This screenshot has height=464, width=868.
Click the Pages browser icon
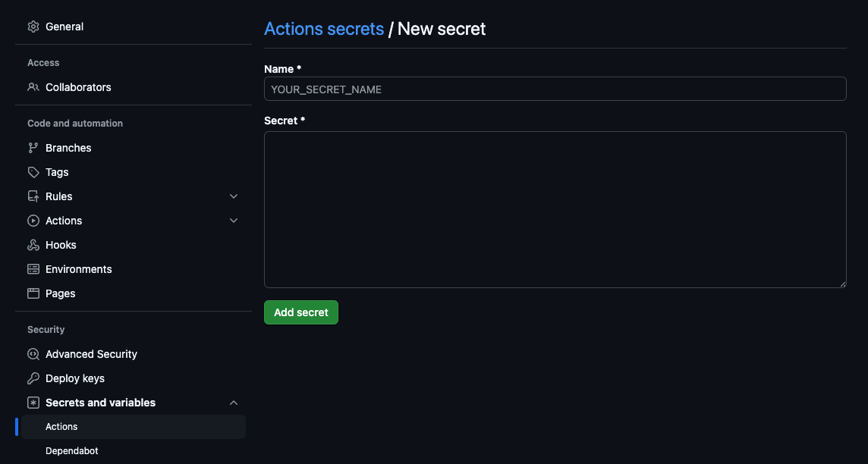tap(33, 293)
